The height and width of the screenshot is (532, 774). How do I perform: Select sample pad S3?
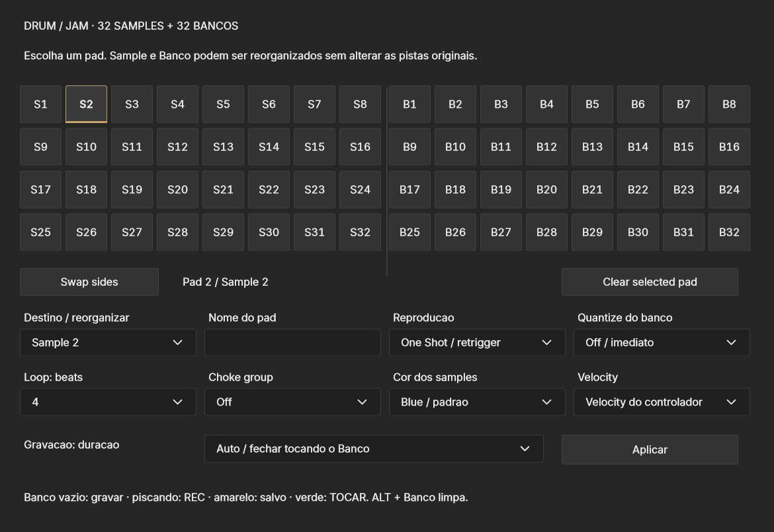132,105
